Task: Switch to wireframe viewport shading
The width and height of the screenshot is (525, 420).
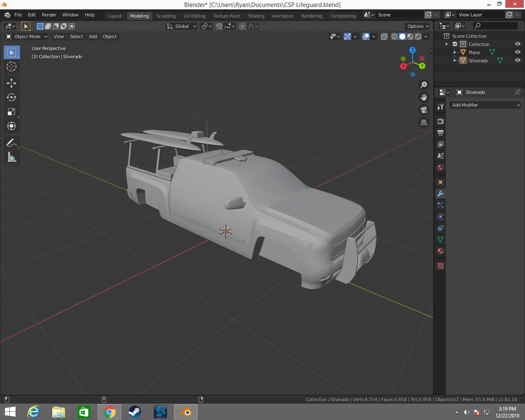Action: 395,37
